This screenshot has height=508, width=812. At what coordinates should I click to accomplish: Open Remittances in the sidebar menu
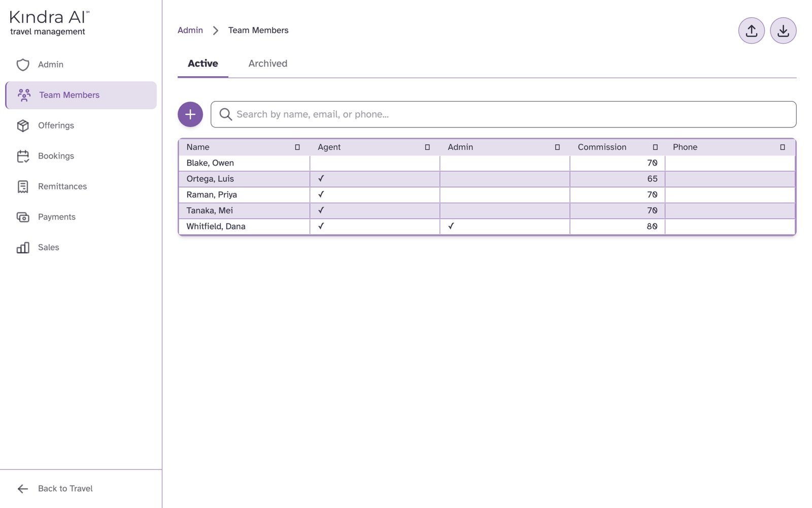point(81,186)
